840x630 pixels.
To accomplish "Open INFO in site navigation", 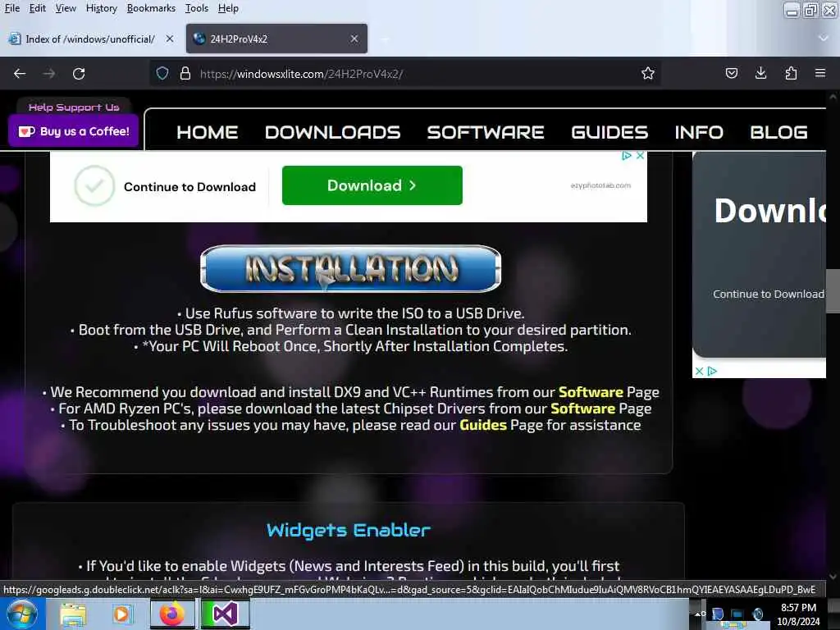I will pyautogui.click(x=699, y=132).
